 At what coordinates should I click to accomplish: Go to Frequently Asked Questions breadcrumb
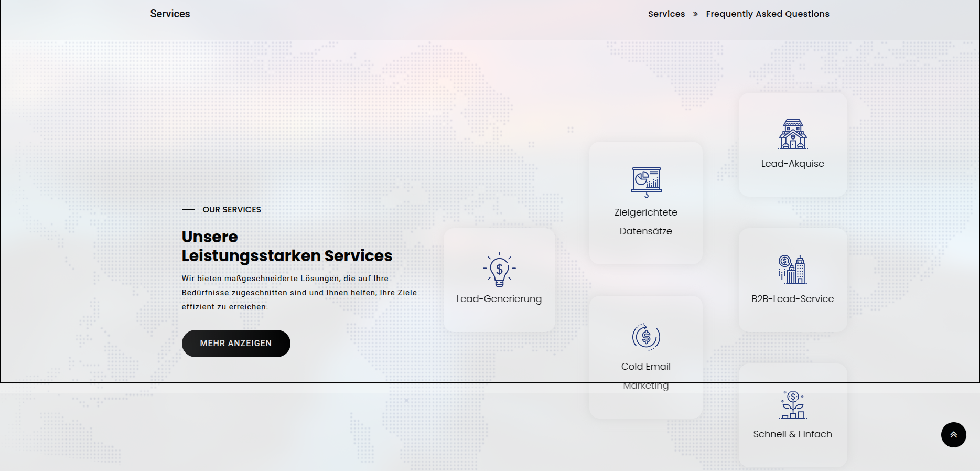(x=767, y=14)
